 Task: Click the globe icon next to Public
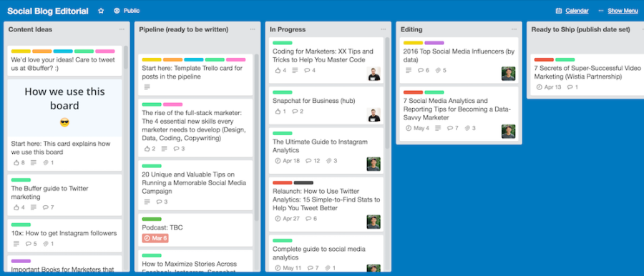(117, 11)
